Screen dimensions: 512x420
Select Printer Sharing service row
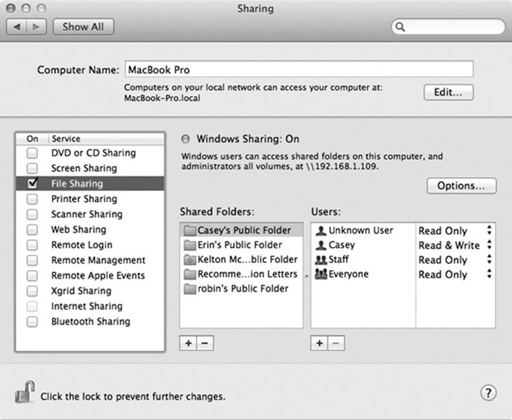point(90,199)
